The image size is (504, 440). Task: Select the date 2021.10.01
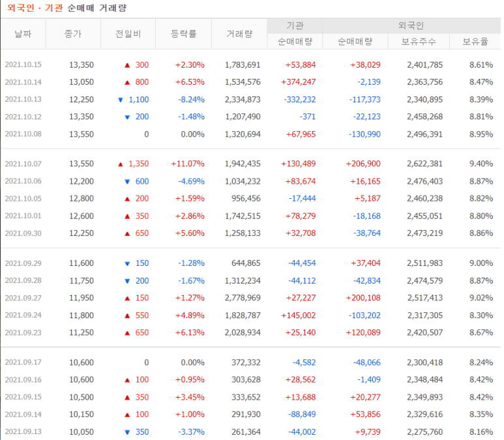tap(23, 216)
